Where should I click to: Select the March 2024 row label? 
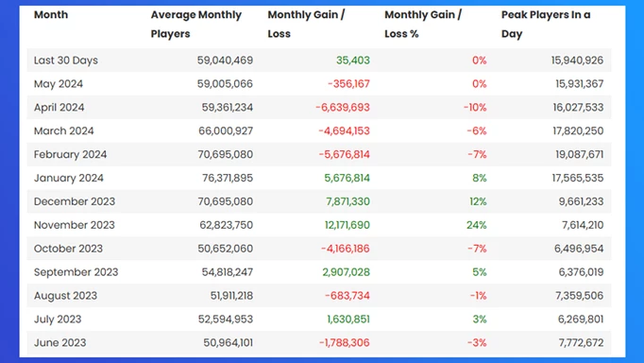click(x=63, y=130)
